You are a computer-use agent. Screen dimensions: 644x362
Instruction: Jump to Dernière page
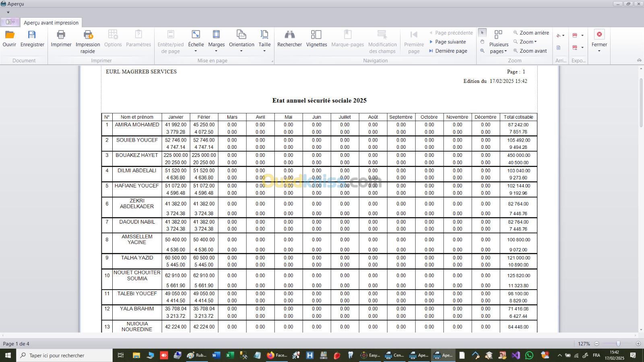(451, 51)
